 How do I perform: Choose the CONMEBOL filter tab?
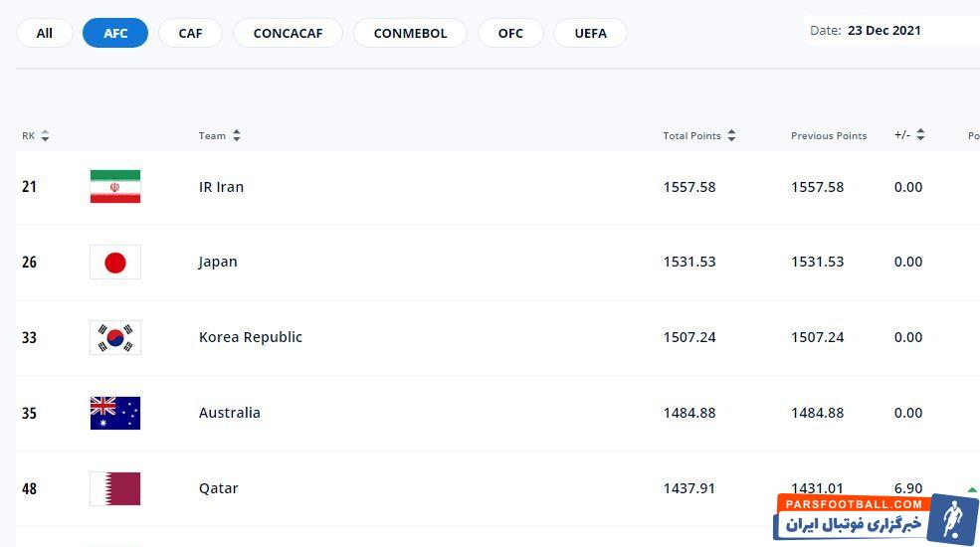point(410,33)
